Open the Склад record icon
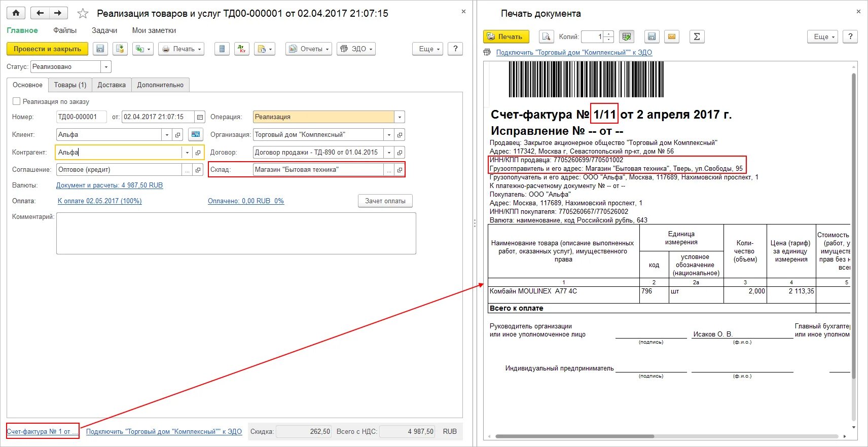 click(x=400, y=170)
